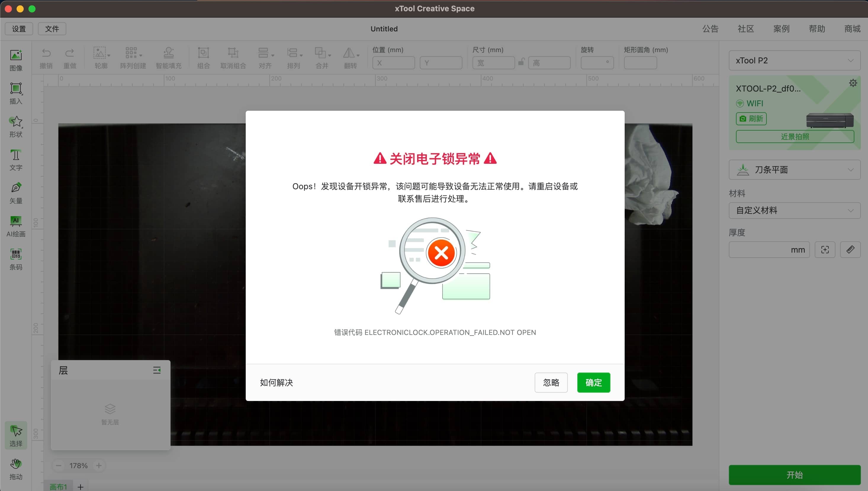The image size is (868, 491).
Task: Click the thickness ruler measure icon
Action: 850,250
